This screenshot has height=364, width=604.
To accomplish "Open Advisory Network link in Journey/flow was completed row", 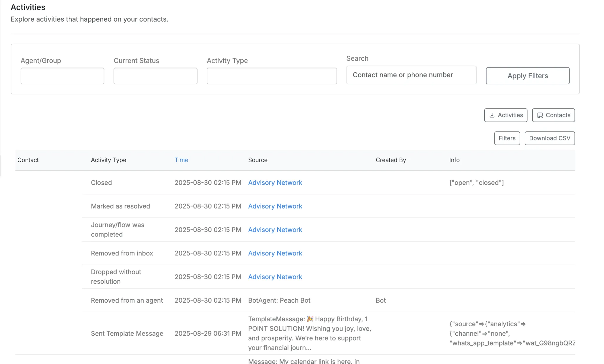I will coord(275,230).
